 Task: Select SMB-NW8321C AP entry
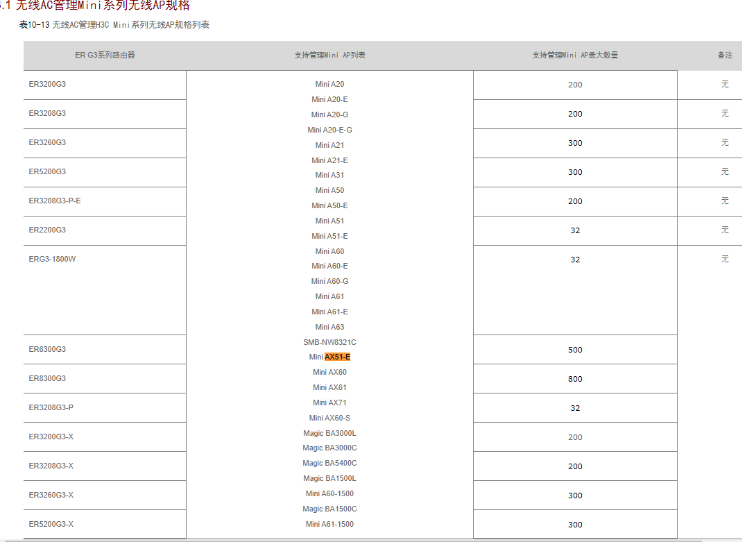329,343
